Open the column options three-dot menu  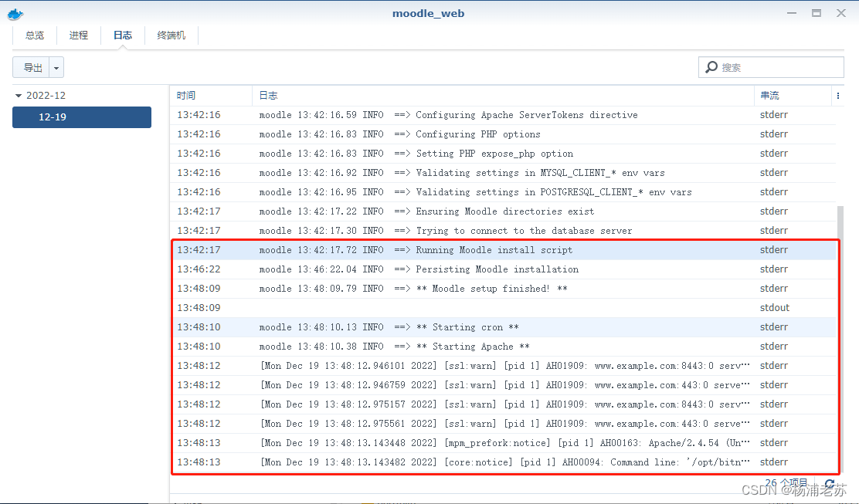pos(837,96)
